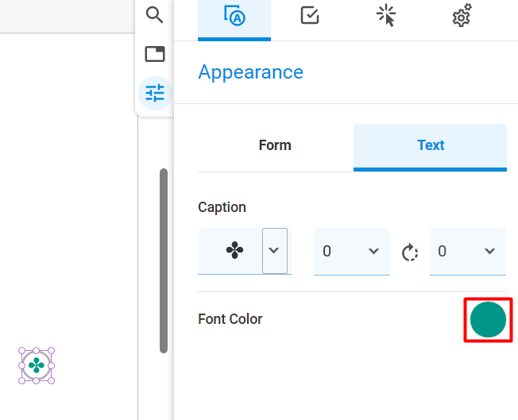This screenshot has height=420, width=518.
Task: Click the vertical gray scrollbar
Action: (x=164, y=261)
